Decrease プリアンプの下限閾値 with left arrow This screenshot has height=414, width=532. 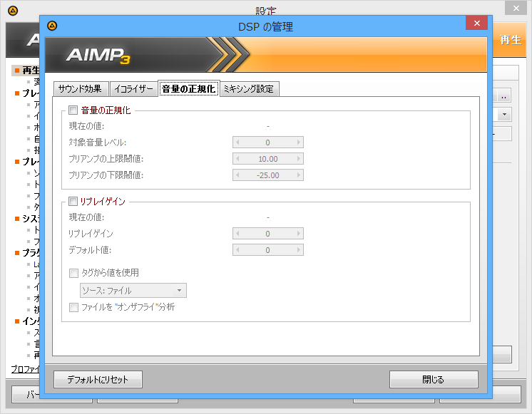point(237,175)
